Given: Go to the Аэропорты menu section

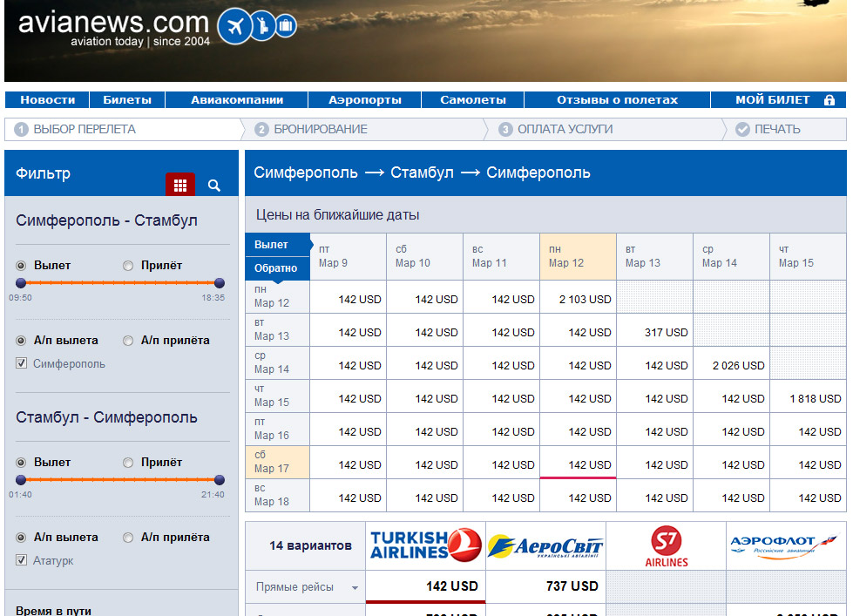Looking at the screenshot, I should click(365, 100).
